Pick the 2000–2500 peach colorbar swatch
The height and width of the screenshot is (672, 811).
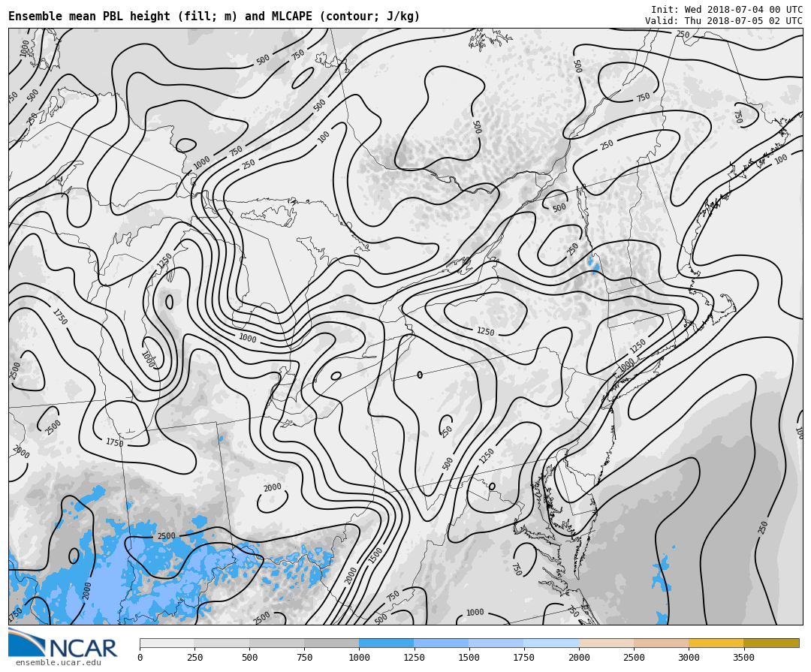click(606, 643)
